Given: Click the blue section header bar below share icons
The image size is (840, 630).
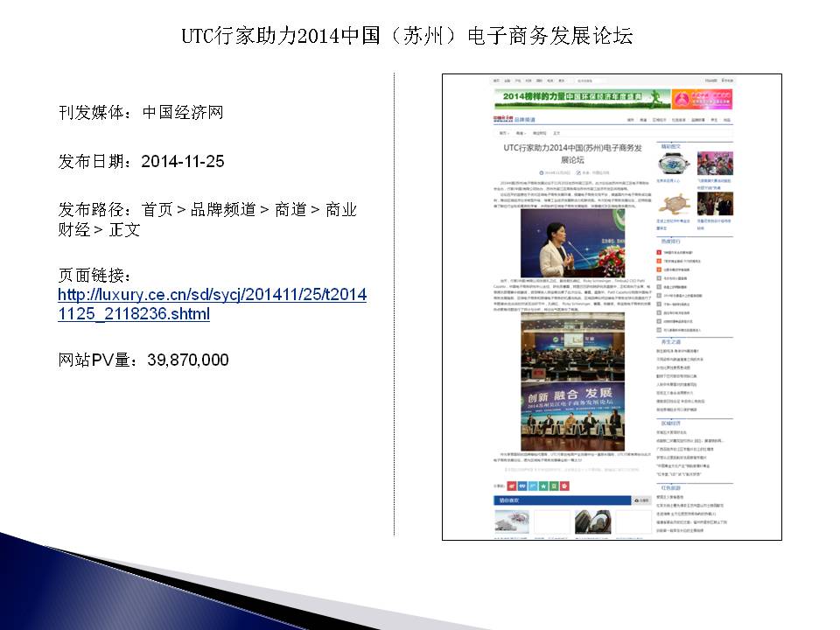Looking at the screenshot, I should pyautogui.click(x=562, y=500).
